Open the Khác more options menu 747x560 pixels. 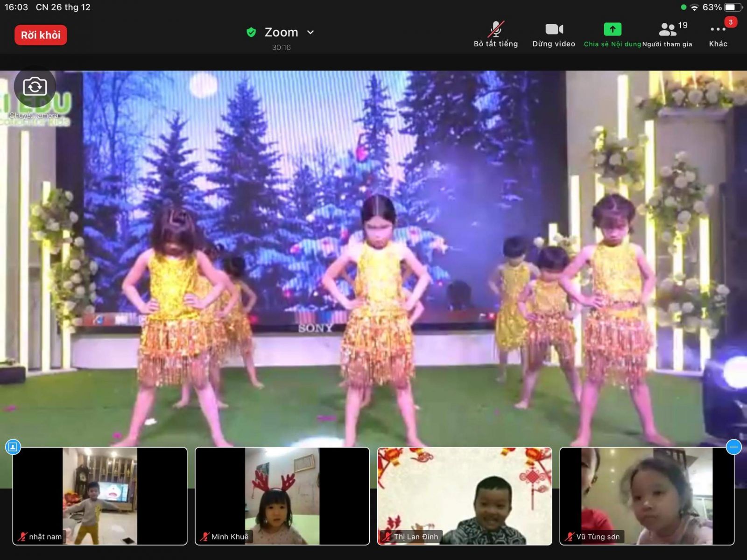[718, 35]
